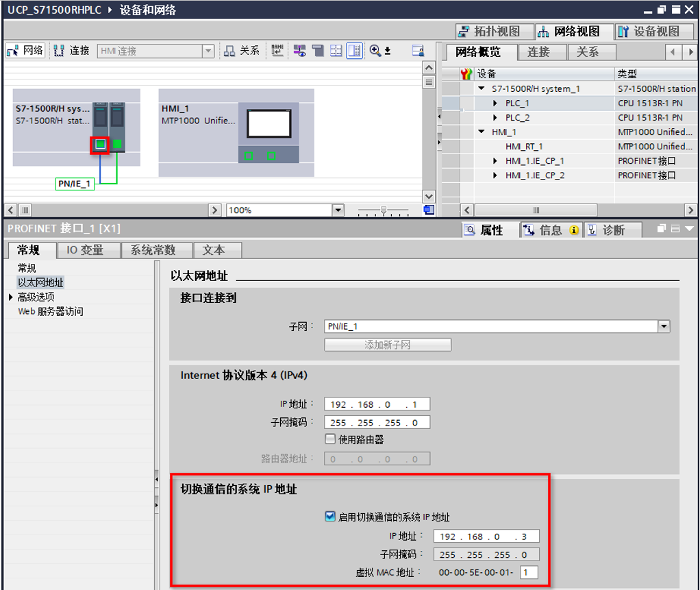This screenshot has width=700, height=590.
Task: Open the HMI连接 selection dropdown
Action: click(x=207, y=50)
